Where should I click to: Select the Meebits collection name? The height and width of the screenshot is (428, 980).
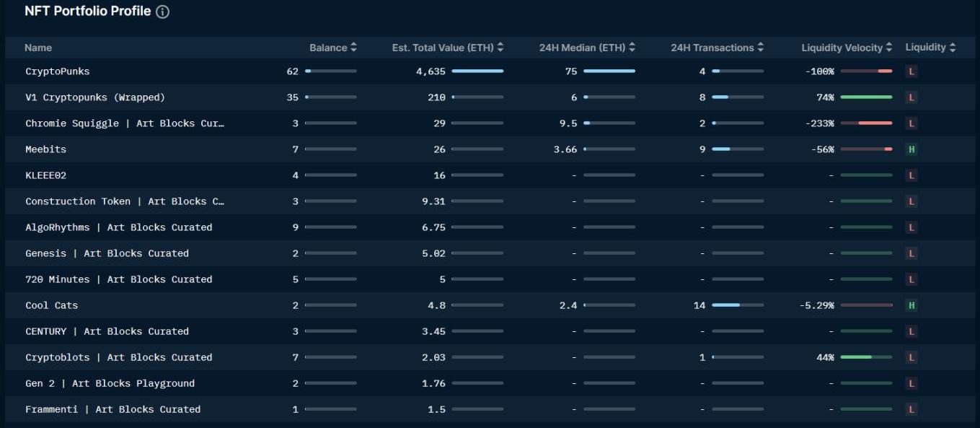pos(45,149)
